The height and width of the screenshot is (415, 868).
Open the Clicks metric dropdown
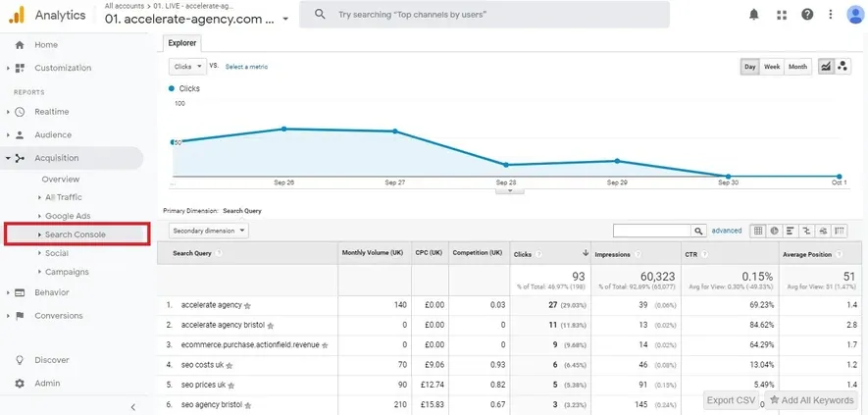point(187,67)
